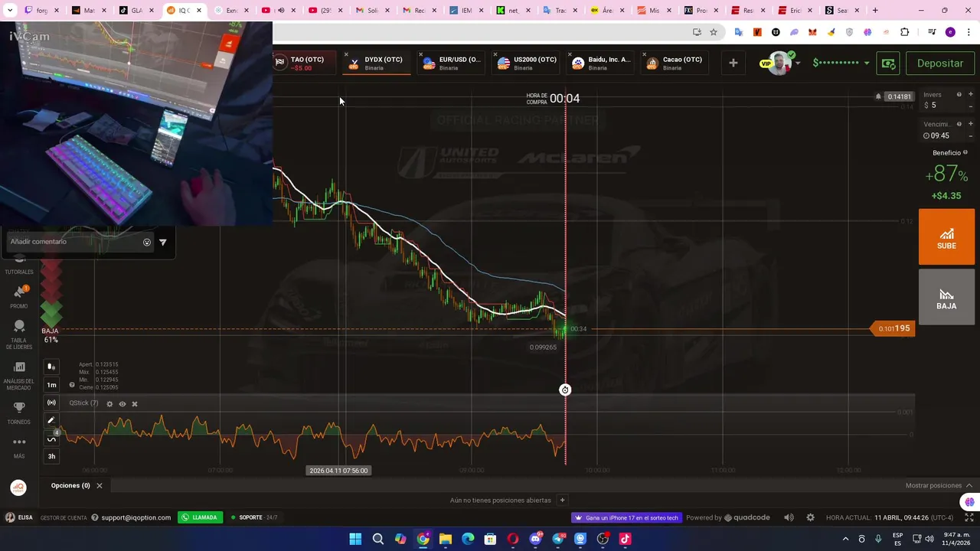This screenshot has width=980, height=551.
Task: Send the comment arrow icon
Action: point(162,242)
